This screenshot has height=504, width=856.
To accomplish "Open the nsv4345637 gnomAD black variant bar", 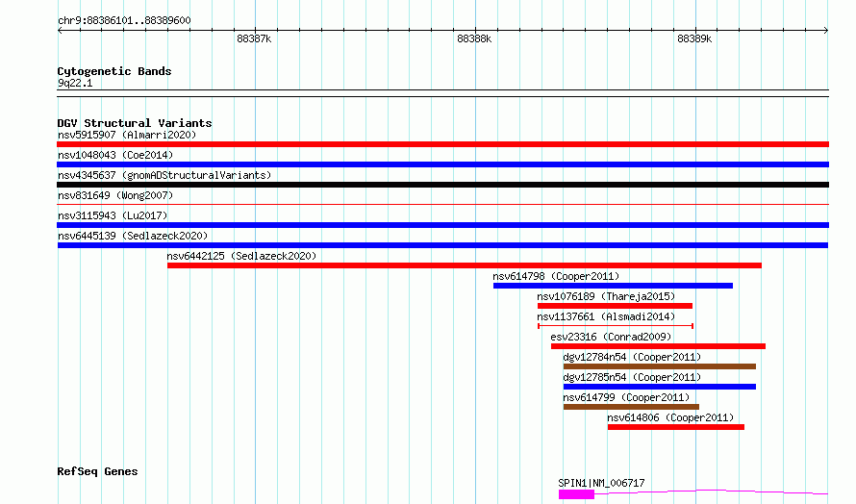I will 442,185.
